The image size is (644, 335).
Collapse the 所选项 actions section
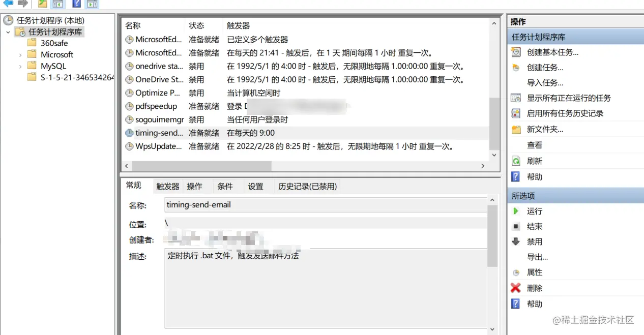575,196
